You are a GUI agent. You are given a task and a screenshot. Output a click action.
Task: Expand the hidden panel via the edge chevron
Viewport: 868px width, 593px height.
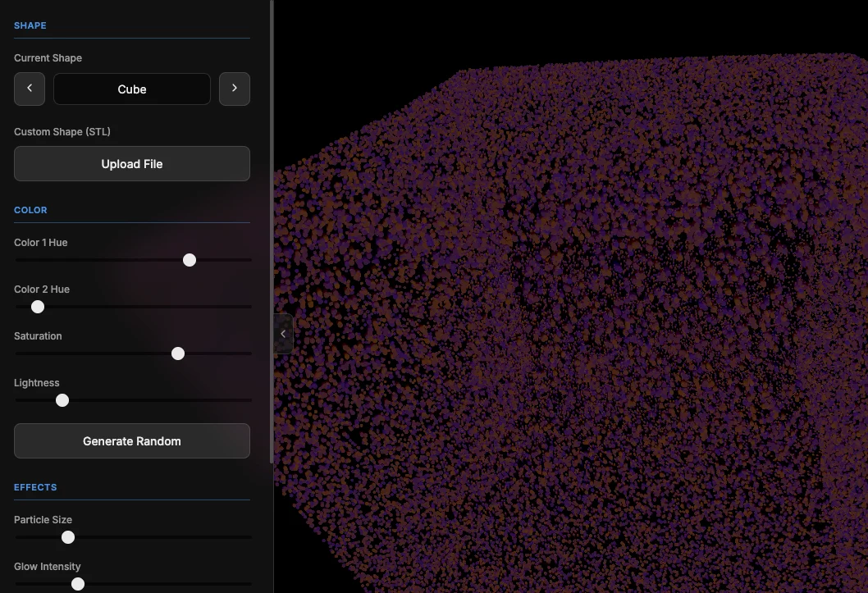(283, 333)
